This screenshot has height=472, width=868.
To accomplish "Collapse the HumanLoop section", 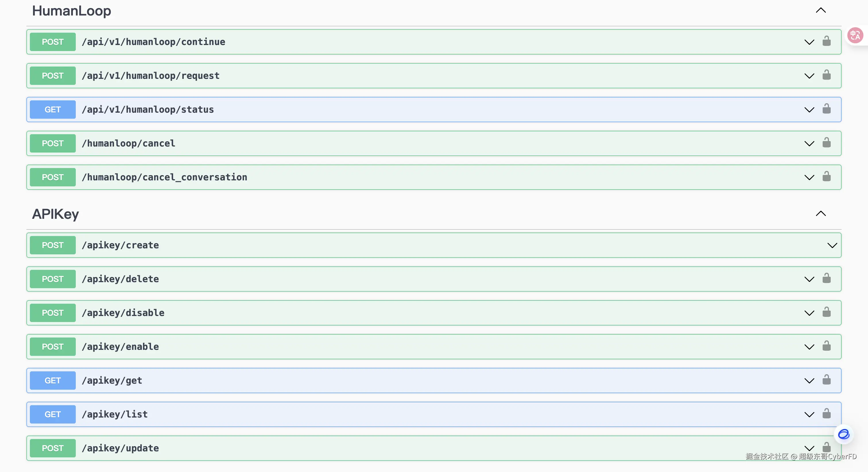I will [x=820, y=10].
